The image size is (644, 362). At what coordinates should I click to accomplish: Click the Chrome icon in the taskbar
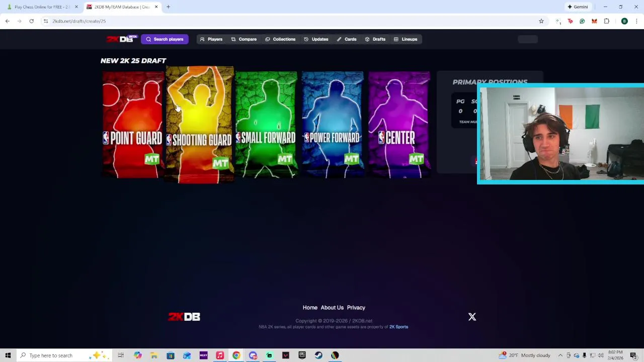[x=236, y=355]
